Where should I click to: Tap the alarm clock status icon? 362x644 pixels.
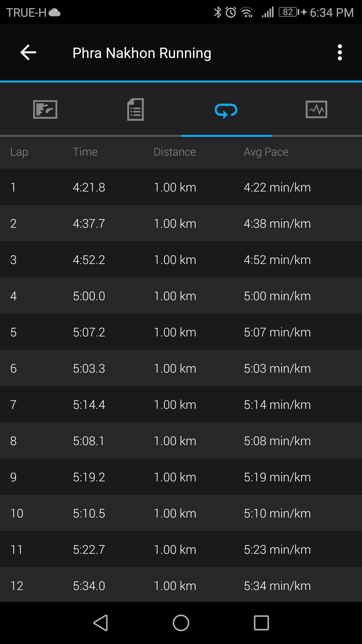[231, 12]
